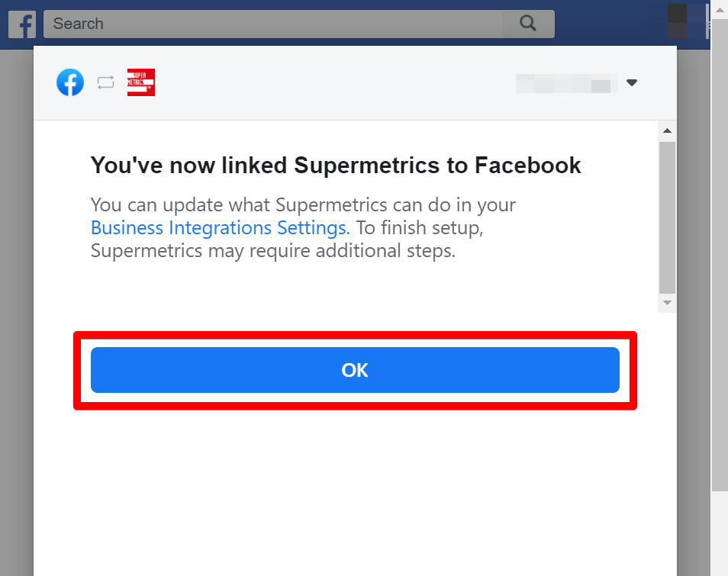Click the red Supermetrics app badge
This screenshot has height=576, width=728.
tap(140, 82)
